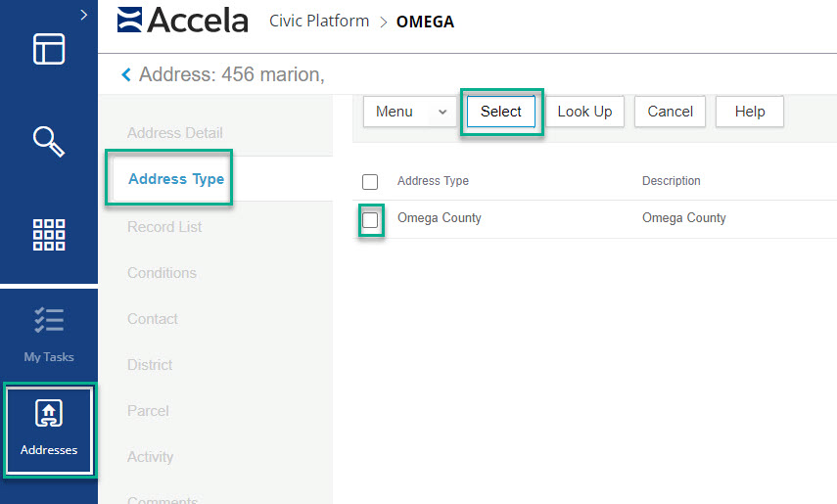Open the Menu dropdown
Image resolution: width=837 pixels, height=504 pixels.
pyautogui.click(x=410, y=112)
